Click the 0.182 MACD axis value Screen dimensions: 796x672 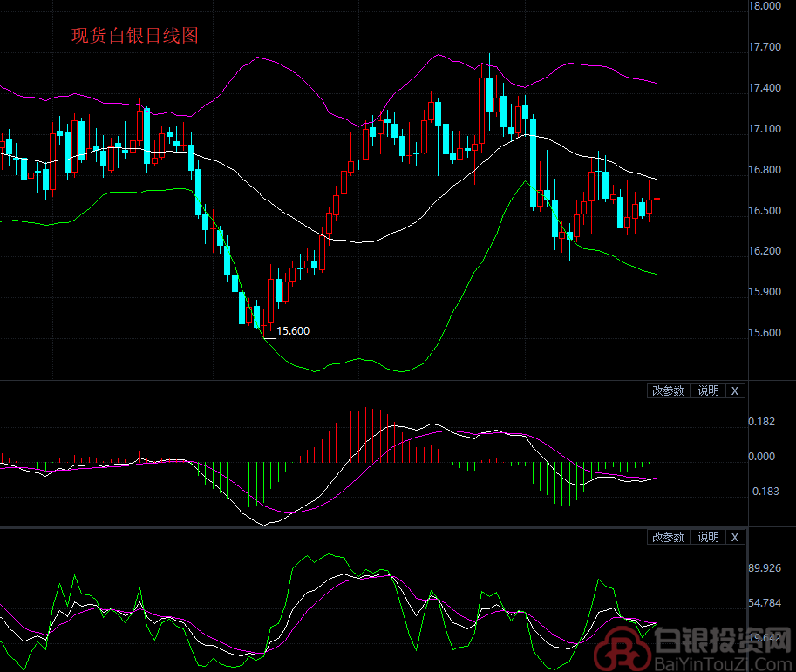[x=762, y=422]
